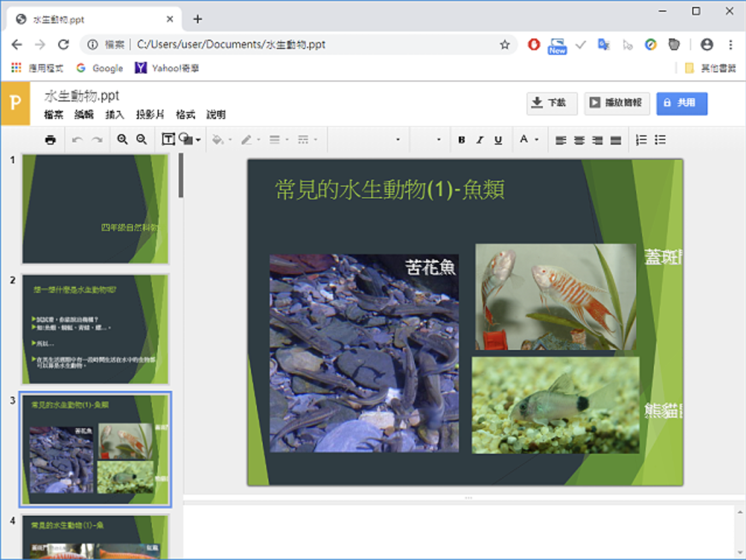This screenshot has height=560, width=746.
Task: Toggle underline formatting
Action: 498,139
